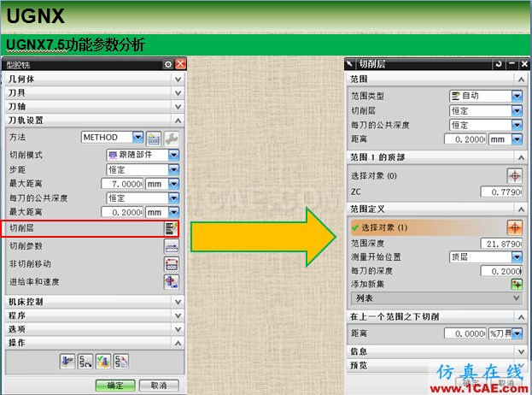The height and width of the screenshot is (395, 532).
Task: Collapse the 范围定义 section
Action: [521, 209]
